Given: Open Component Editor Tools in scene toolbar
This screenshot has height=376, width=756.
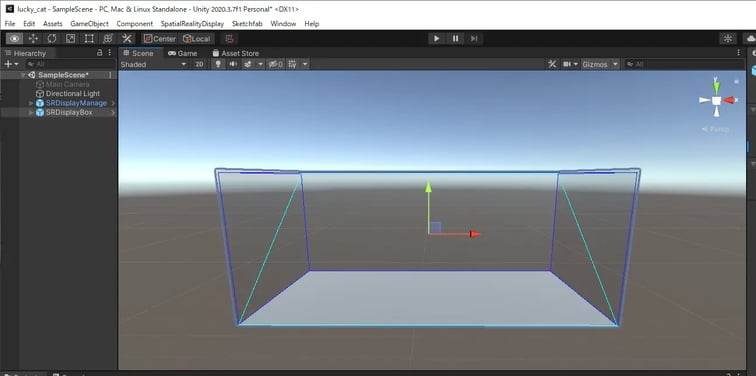Looking at the screenshot, I should click(553, 64).
